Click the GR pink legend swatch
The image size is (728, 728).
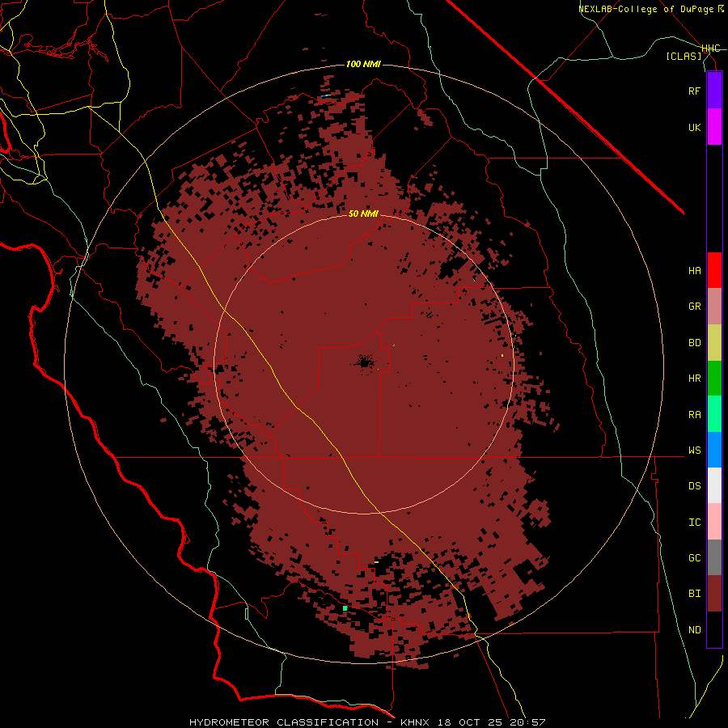[x=714, y=307]
